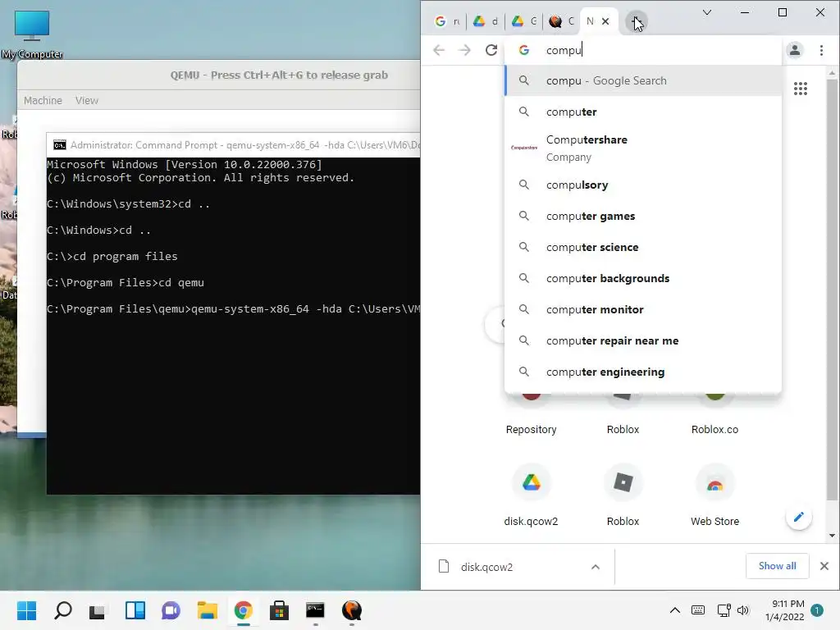Viewport: 840px width, 630px height.
Task: Pick the 'computer games' suggestion
Action: [x=643, y=216]
